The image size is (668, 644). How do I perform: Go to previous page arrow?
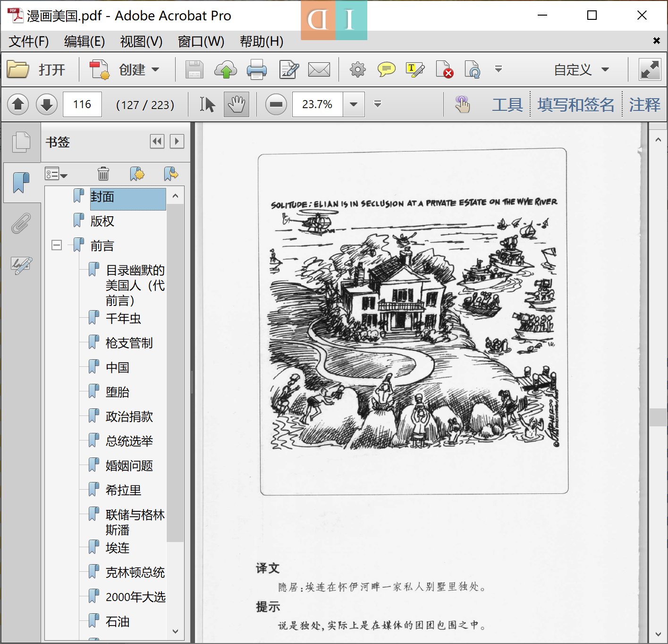18,104
